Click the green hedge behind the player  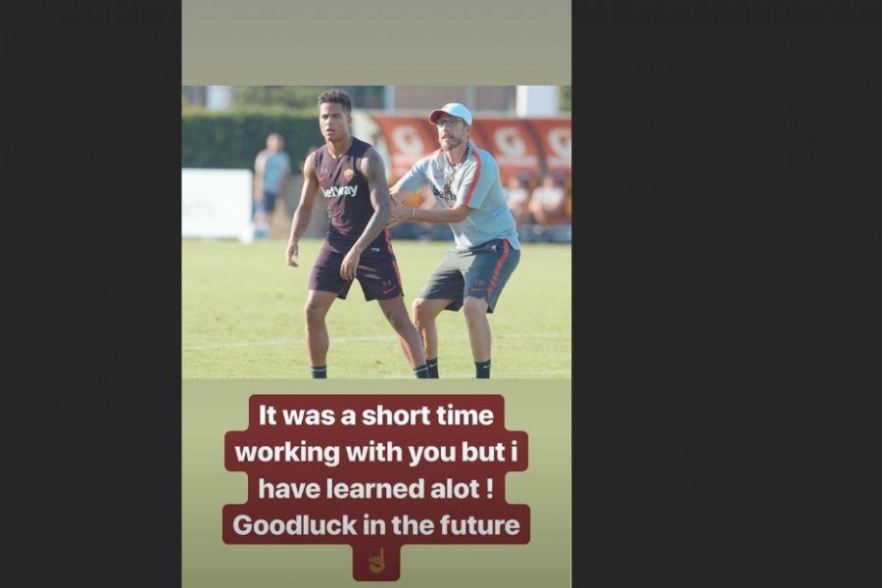click(248, 138)
